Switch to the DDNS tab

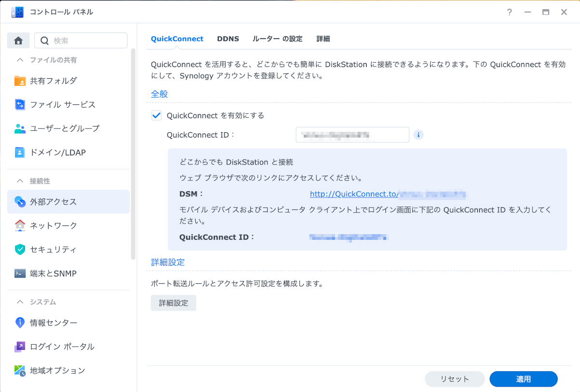(228, 39)
